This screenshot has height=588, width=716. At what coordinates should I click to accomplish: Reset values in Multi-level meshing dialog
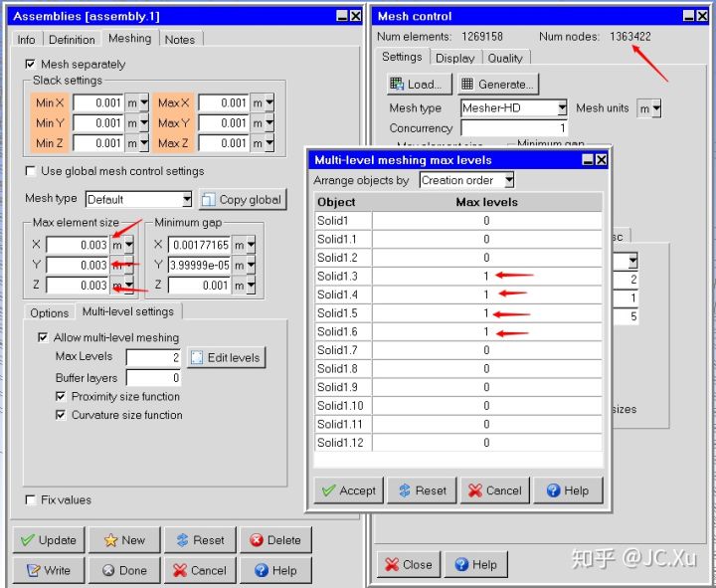click(x=422, y=490)
